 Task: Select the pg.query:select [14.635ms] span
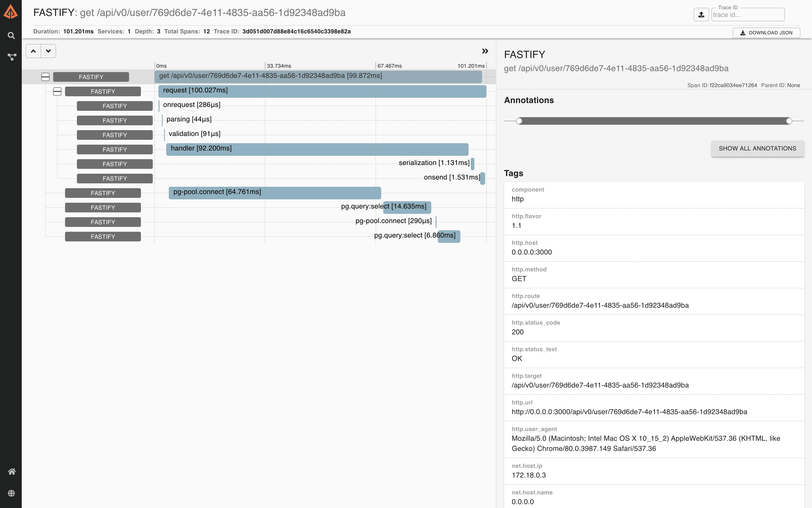point(407,207)
